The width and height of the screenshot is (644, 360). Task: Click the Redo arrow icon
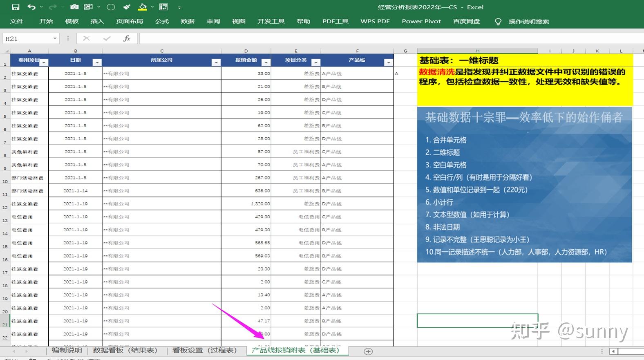(52, 7)
